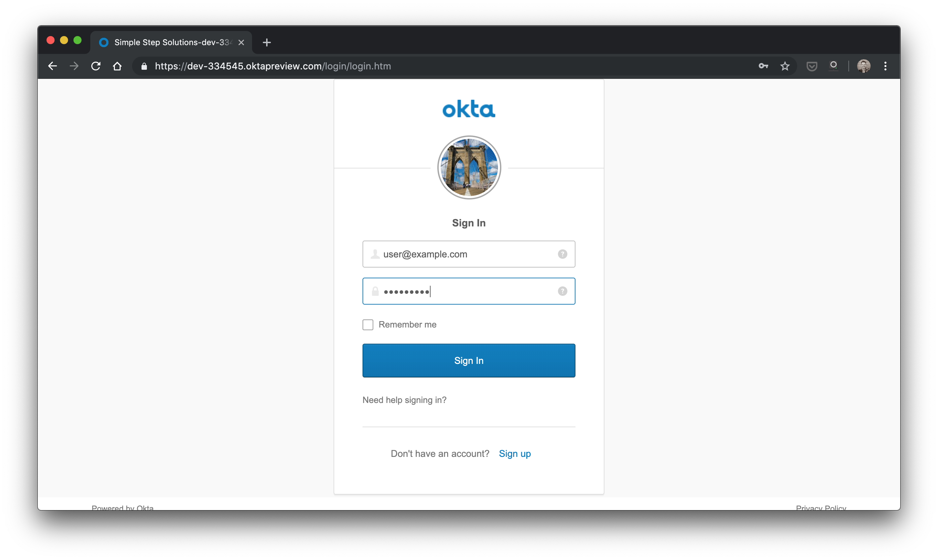
Task: Follow the Sign up link
Action: click(515, 454)
